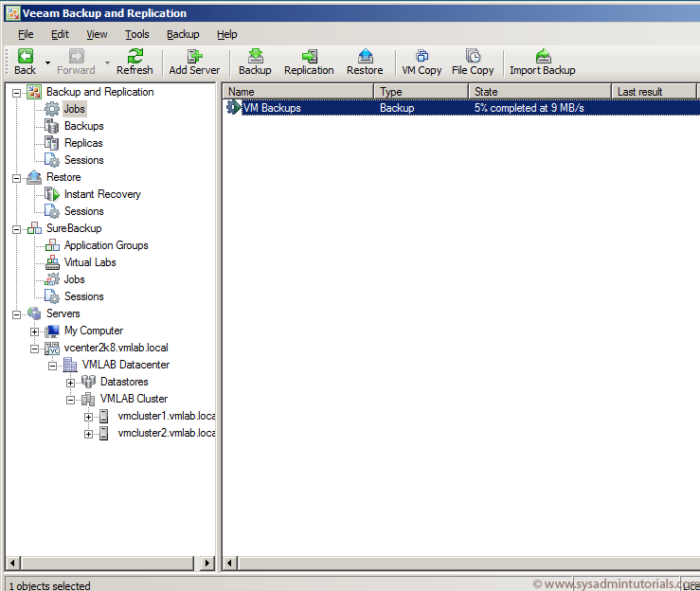The width and height of the screenshot is (700, 591).
Task: Collapse the SureBackup tree node
Action: click(16, 229)
